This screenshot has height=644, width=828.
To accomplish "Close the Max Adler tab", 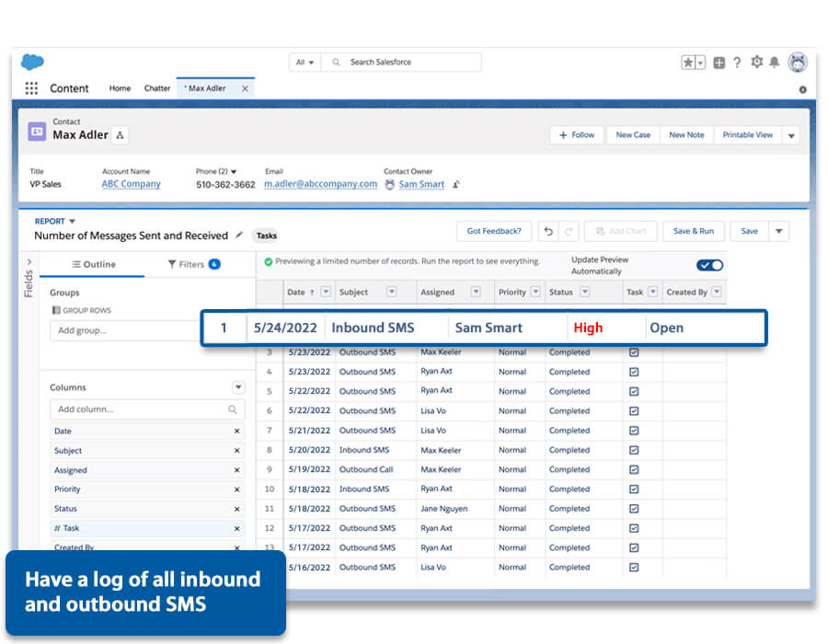I will click(x=245, y=88).
